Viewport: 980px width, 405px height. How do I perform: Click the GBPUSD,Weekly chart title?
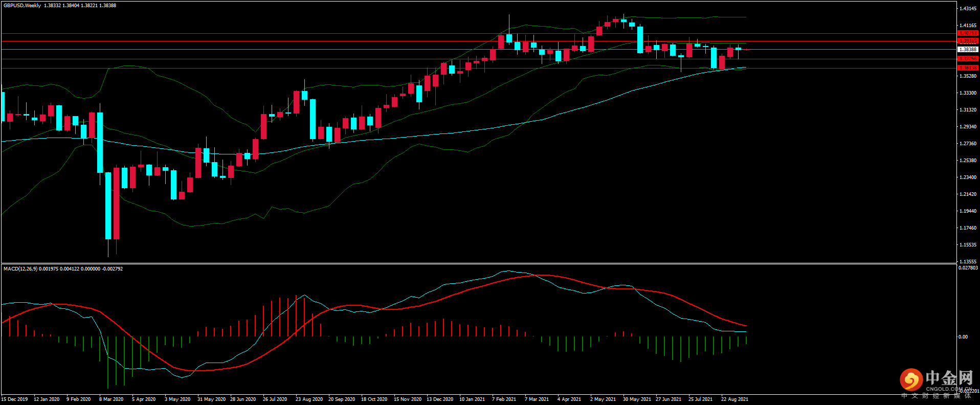click(x=22, y=6)
